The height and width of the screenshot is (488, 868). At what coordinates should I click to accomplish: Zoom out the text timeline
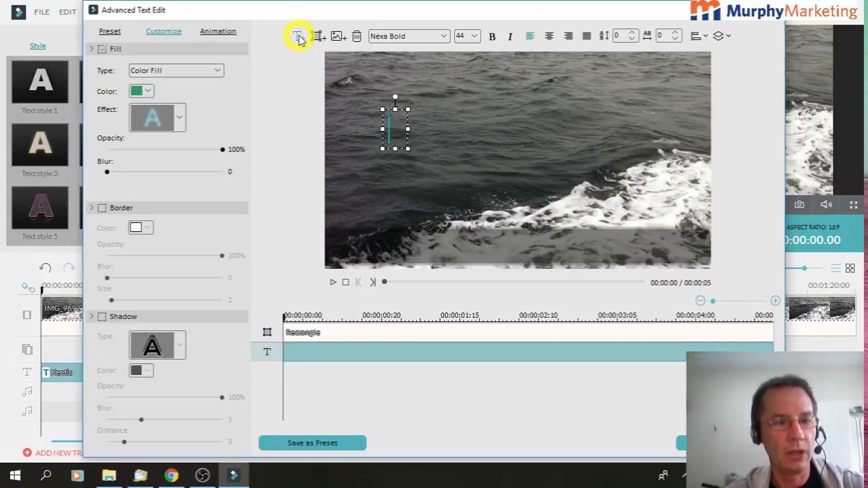click(x=701, y=300)
